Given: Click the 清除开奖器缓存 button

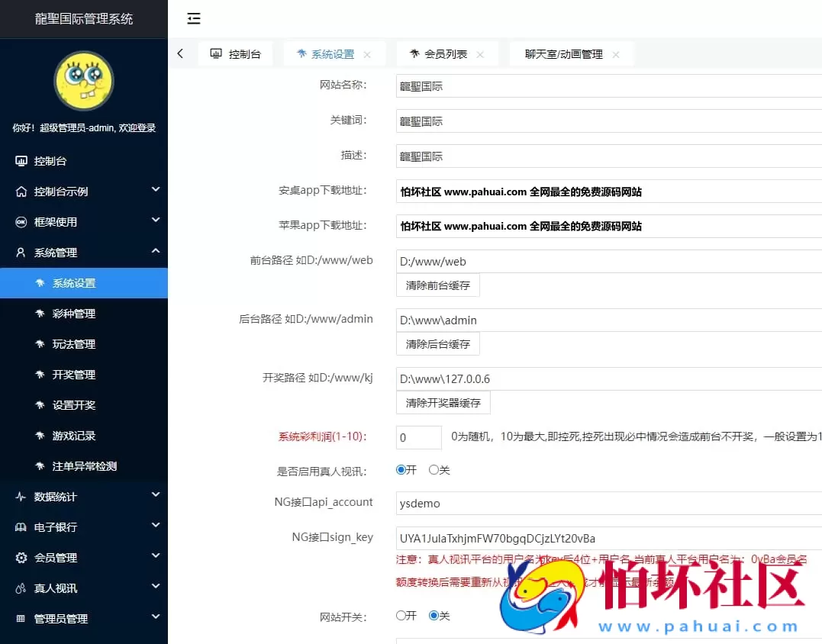Looking at the screenshot, I should pyautogui.click(x=443, y=402).
